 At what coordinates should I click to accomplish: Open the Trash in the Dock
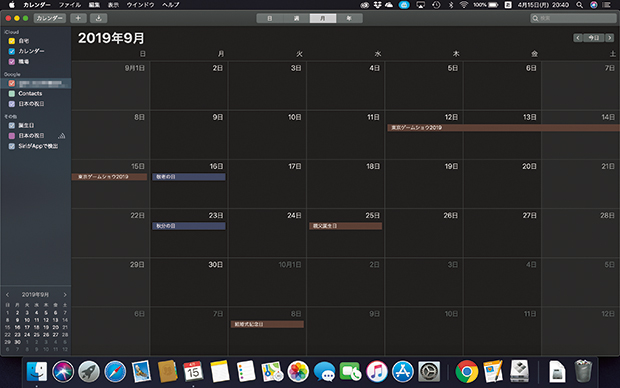pos(583,371)
